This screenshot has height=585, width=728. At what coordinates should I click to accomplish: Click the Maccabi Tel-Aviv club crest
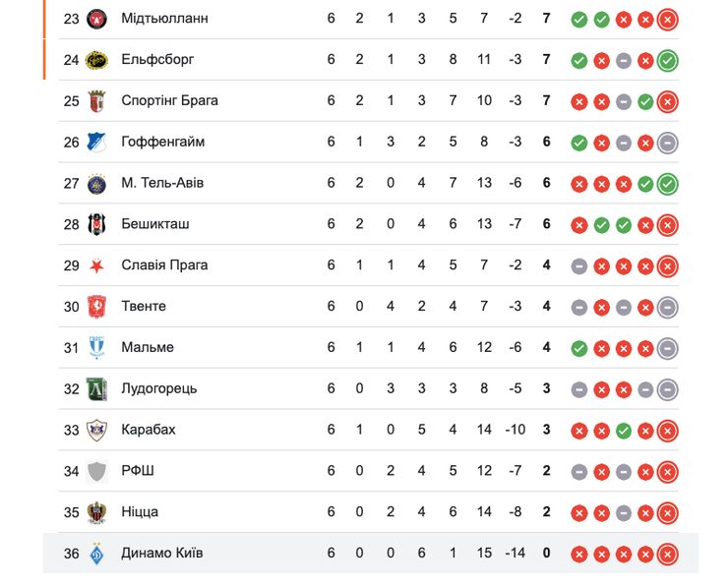96,183
